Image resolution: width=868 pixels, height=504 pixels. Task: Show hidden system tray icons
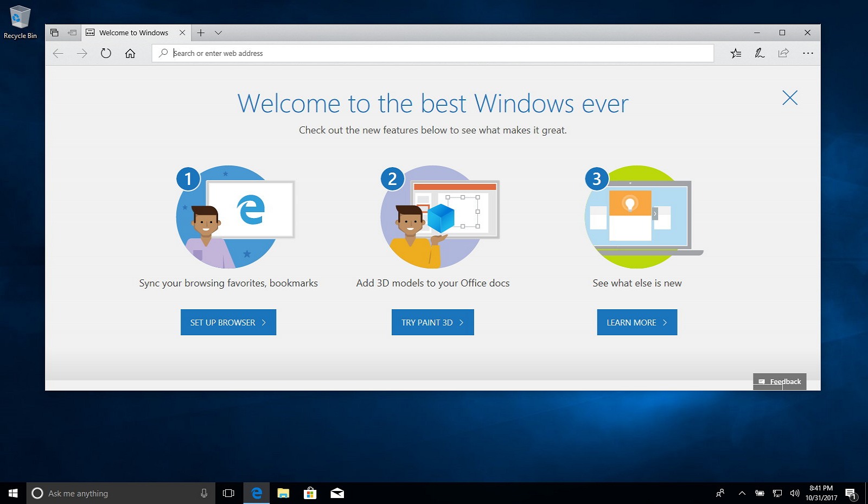coord(742,493)
